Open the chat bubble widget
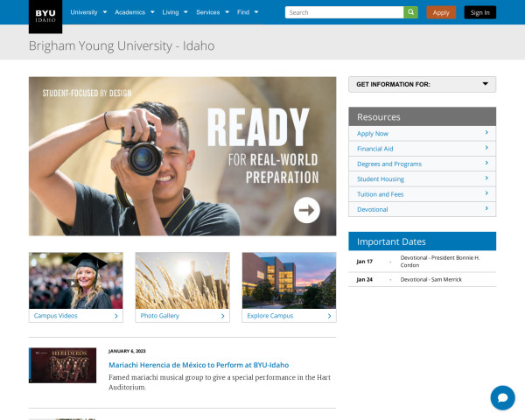525x420 pixels. (502, 397)
